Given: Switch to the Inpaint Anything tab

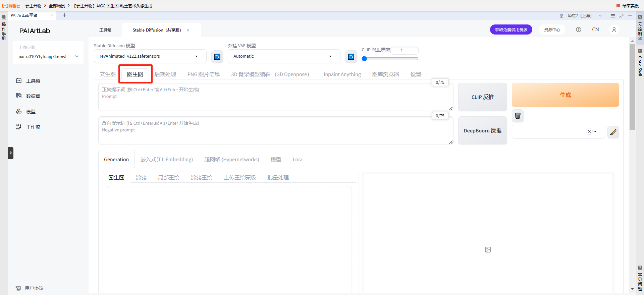Looking at the screenshot, I should [342, 74].
